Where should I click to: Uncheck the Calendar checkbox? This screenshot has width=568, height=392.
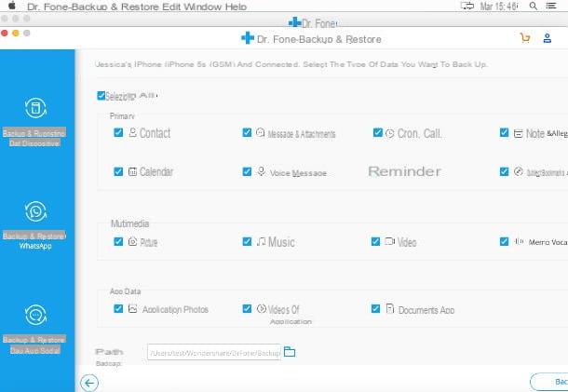click(x=118, y=171)
